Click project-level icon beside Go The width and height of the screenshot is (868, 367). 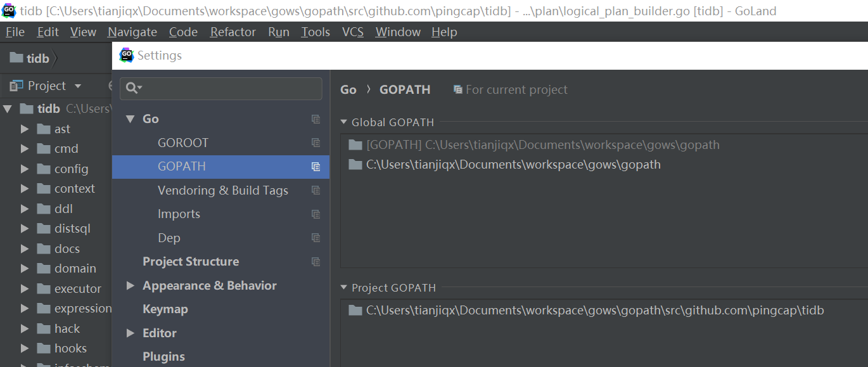click(316, 119)
